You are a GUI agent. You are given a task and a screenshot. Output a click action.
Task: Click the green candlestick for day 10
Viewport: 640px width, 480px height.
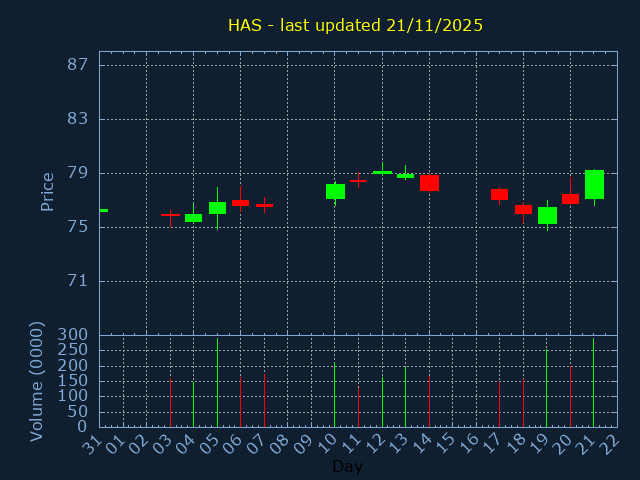(x=335, y=191)
